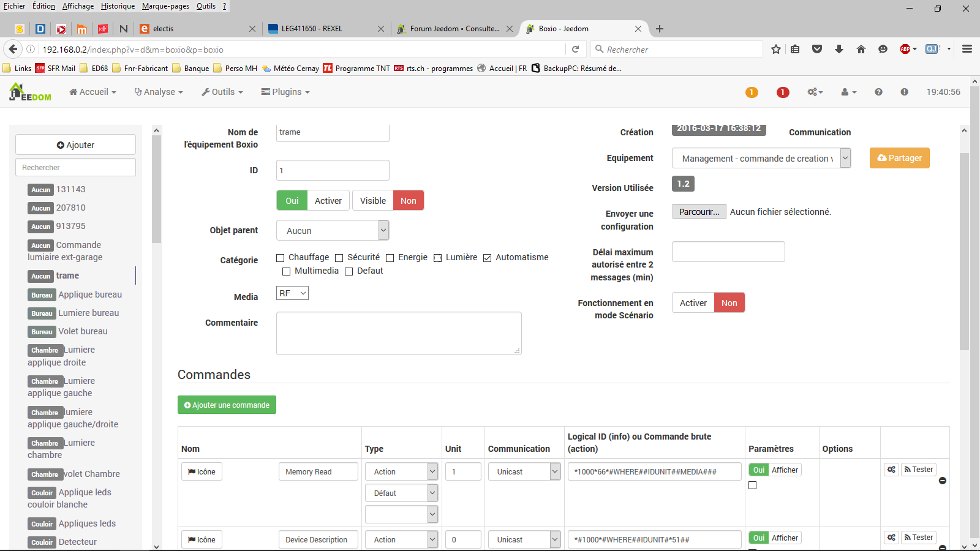The height and width of the screenshot is (551, 980).
Task: Open the Jeedom settings gears menu
Action: (x=815, y=92)
